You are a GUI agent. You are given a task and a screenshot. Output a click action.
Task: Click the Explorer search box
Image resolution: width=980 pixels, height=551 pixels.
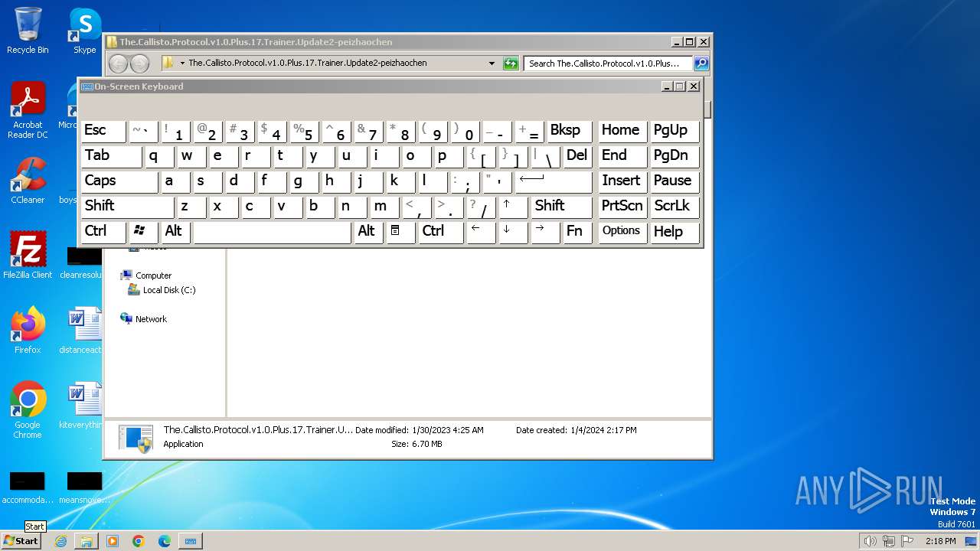tap(609, 64)
